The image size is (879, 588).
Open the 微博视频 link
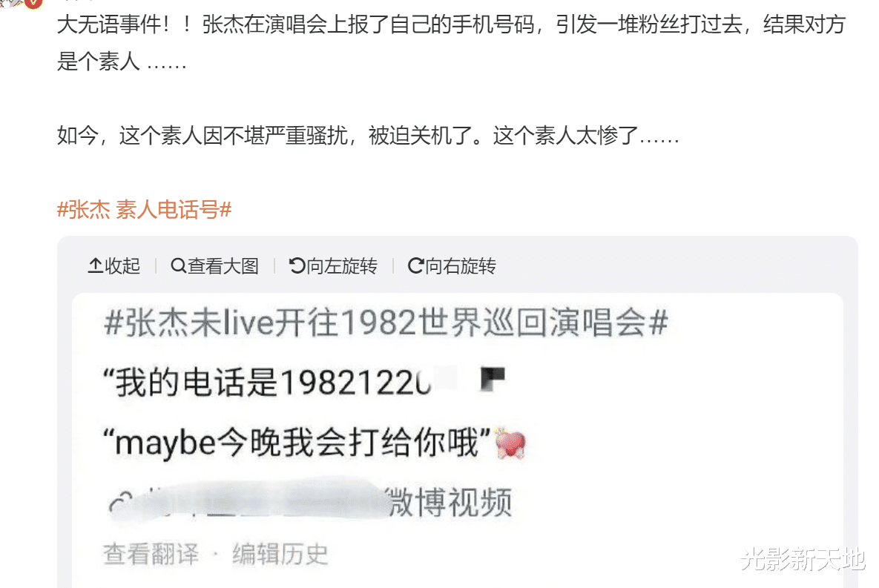pyautogui.click(x=450, y=502)
